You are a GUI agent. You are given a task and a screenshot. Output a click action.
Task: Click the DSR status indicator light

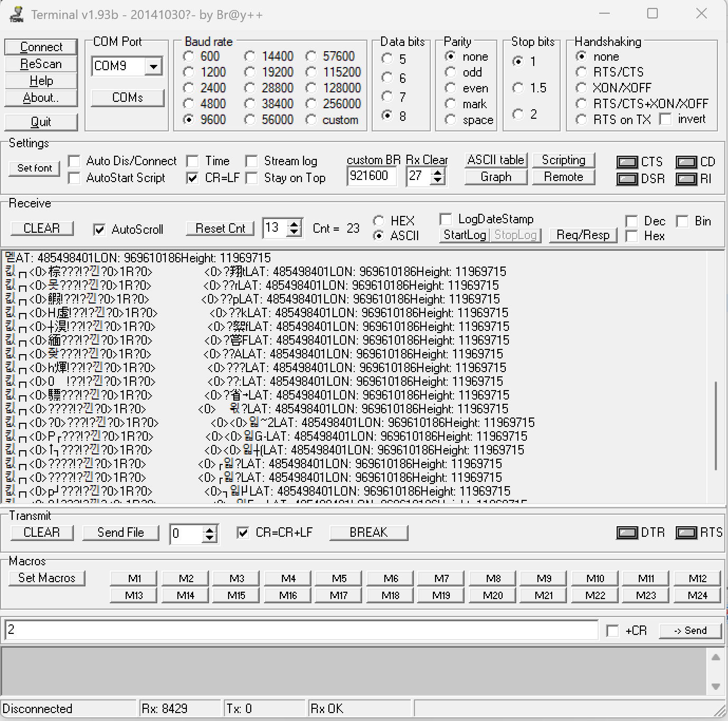click(627, 179)
